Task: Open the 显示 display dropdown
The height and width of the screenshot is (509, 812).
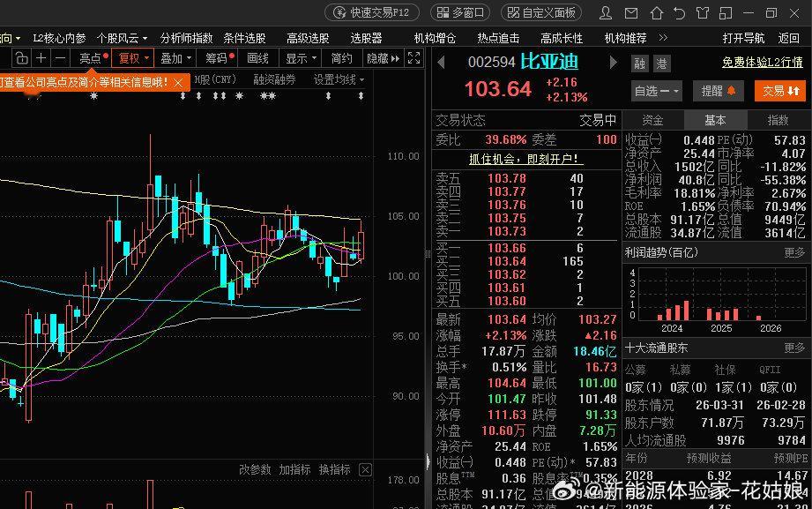Action: point(301,58)
